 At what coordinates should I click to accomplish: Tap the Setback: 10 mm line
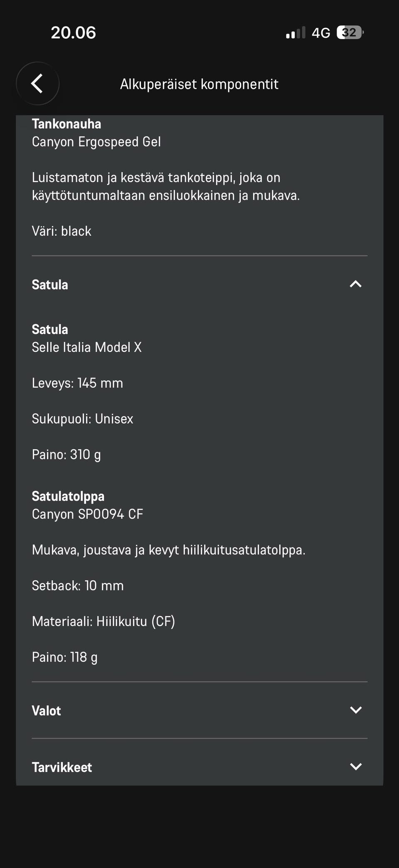[x=78, y=586]
